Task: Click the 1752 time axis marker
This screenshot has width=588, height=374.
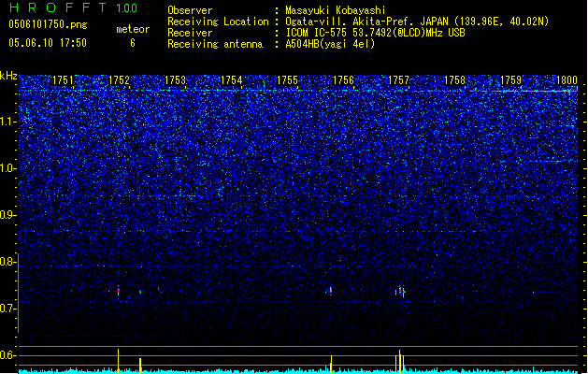Action: [119, 80]
